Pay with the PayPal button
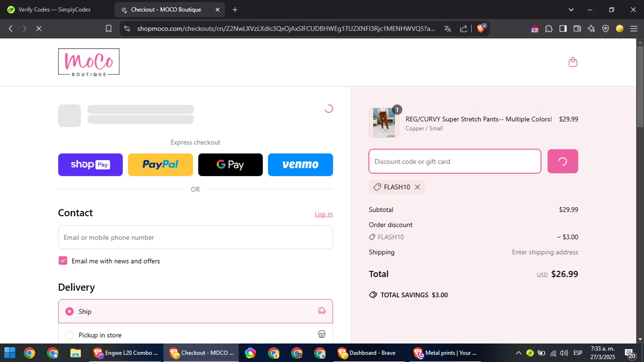 pos(161,164)
